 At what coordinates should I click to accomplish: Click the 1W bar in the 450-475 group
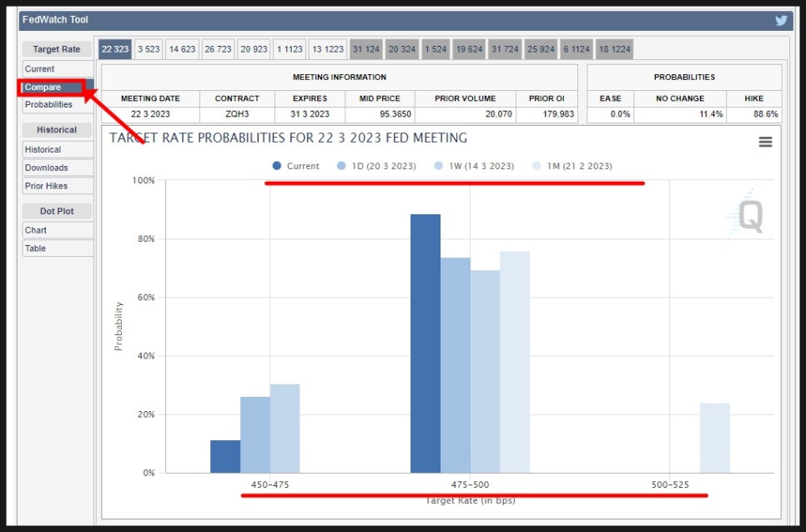coord(285,429)
